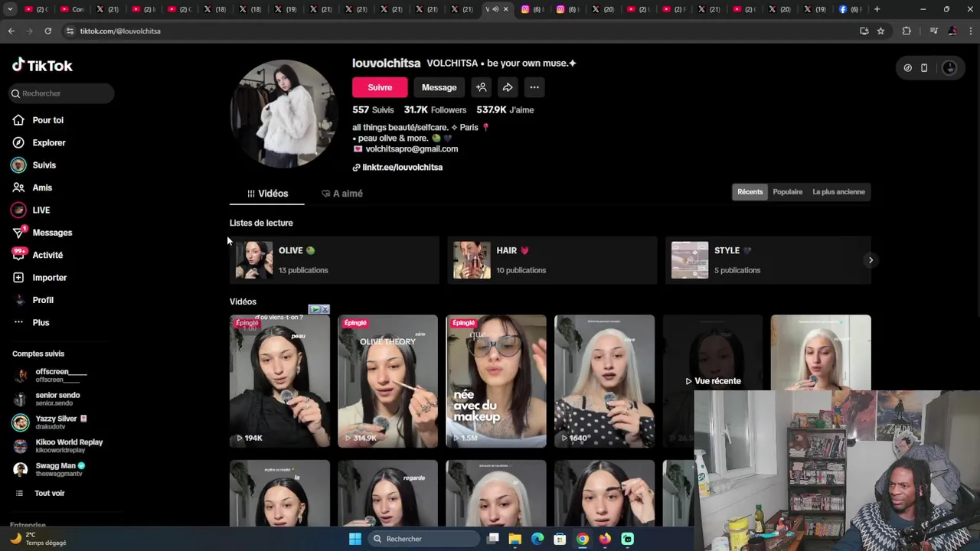Screen dimensions: 980x551
Task: Open File Explorer from taskbar
Action: pyautogui.click(x=515, y=539)
